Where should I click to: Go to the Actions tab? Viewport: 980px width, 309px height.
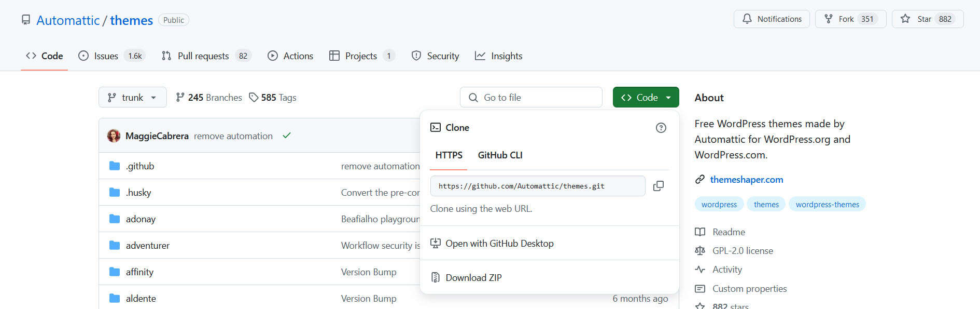[290, 56]
